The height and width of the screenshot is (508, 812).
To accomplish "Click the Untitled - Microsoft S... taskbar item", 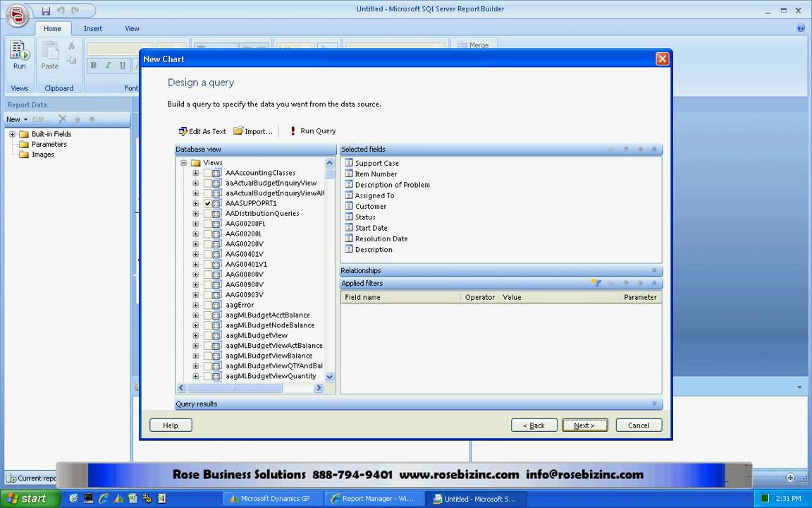I will coord(477,499).
